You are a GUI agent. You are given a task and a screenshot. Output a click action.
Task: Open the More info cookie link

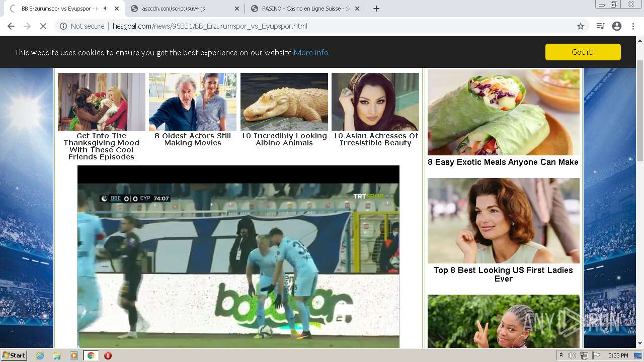pyautogui.click(x=311, y=52)
